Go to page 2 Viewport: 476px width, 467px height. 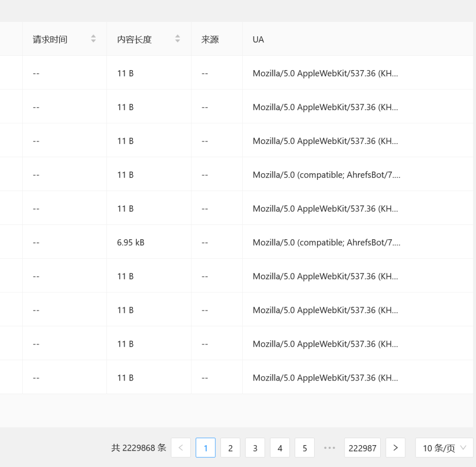231,447
